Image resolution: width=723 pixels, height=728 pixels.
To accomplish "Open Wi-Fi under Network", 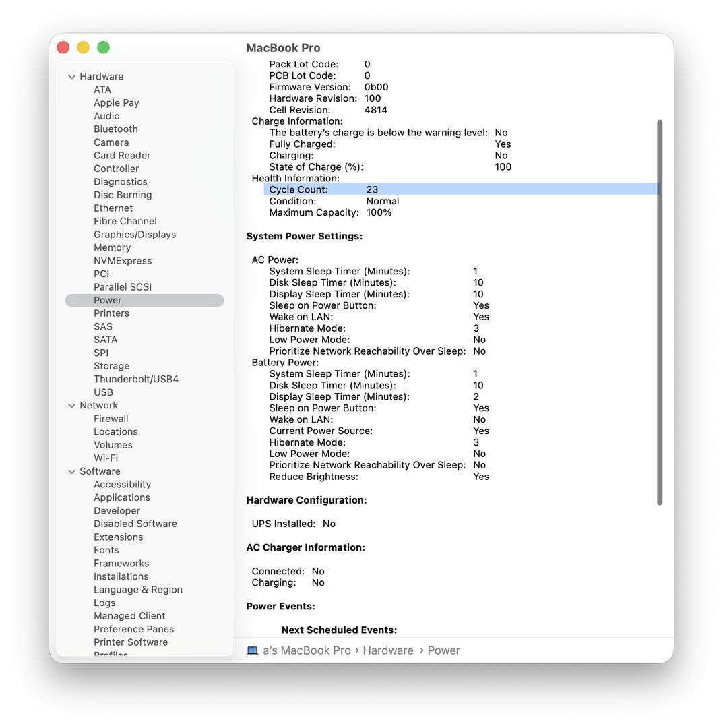I will pyautogui.click(x=106, y=458).
